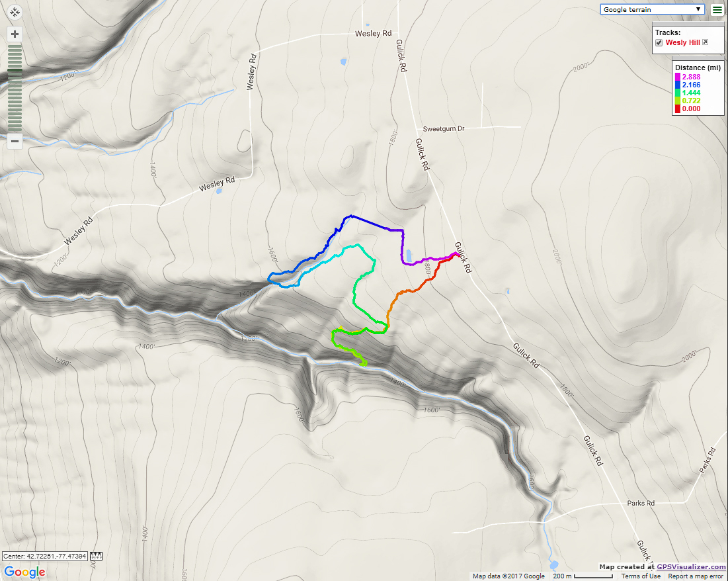Click the dropdown arrow of map type selector
The height and width of the screenshot is (581, 728).
[x=698, y=9]
